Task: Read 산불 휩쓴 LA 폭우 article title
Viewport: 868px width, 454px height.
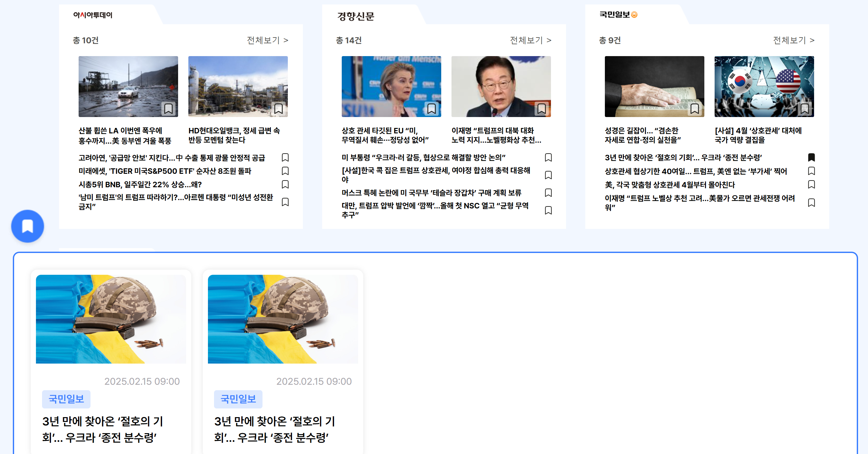Action: (125, 135)
